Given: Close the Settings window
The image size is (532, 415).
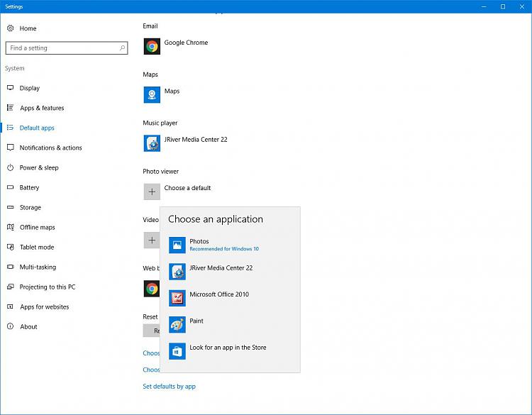Looking at the screenshot, I should (x=522, y=6).
